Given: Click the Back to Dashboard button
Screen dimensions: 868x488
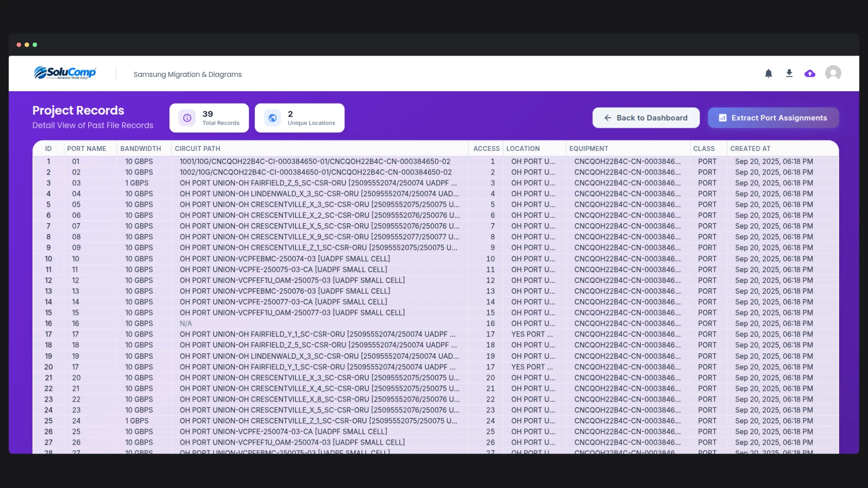Looking at the screenshot, I should click(646, 118).
